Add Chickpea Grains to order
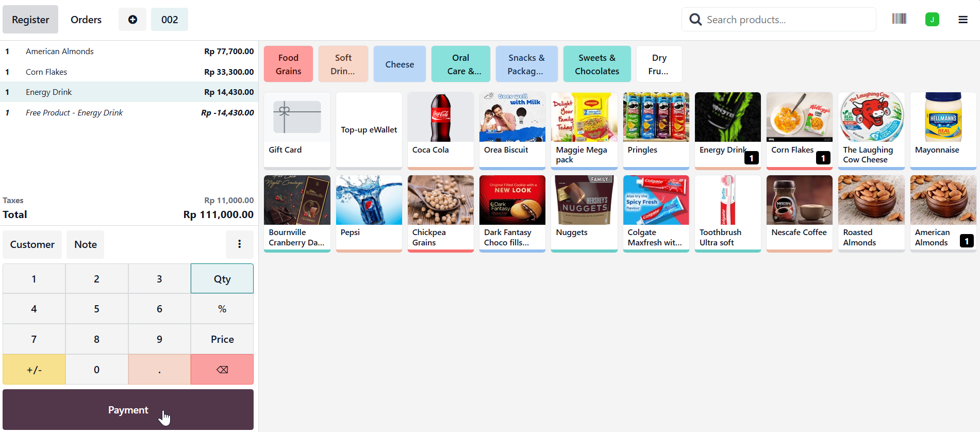The width and height of the screenshot is (980, 432). tap(440, 213)
